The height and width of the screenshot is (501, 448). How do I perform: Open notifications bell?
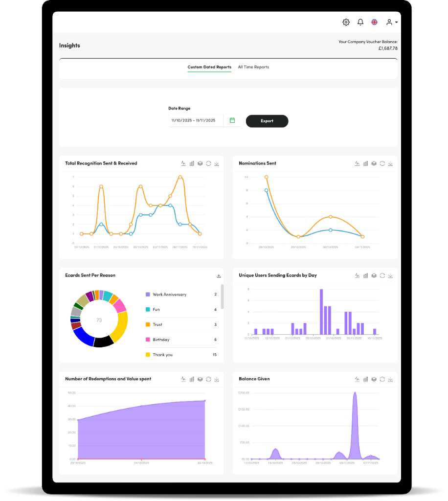[x=360, y=22]
